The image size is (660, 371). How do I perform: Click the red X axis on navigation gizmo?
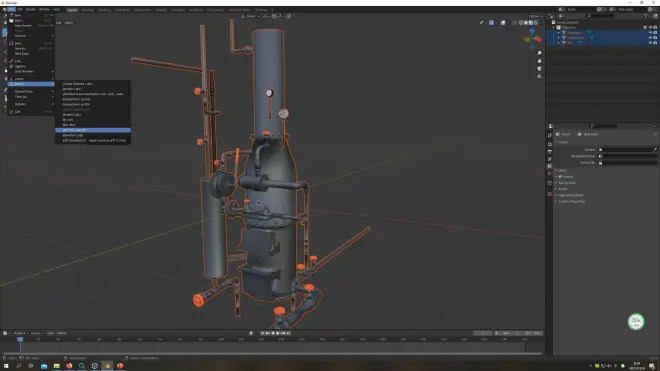[539, 39]
